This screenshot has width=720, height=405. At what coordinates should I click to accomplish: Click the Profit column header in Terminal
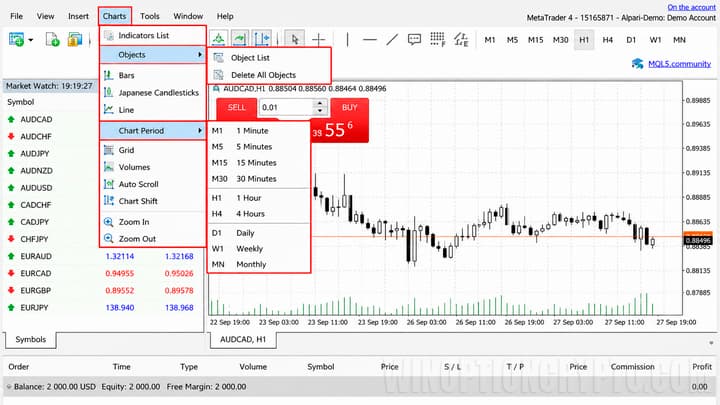(702, 366)
